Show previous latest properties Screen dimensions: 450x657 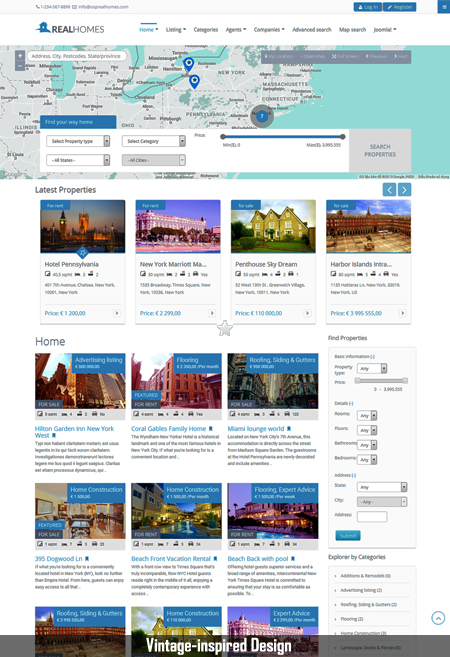(x=389, y=190)
